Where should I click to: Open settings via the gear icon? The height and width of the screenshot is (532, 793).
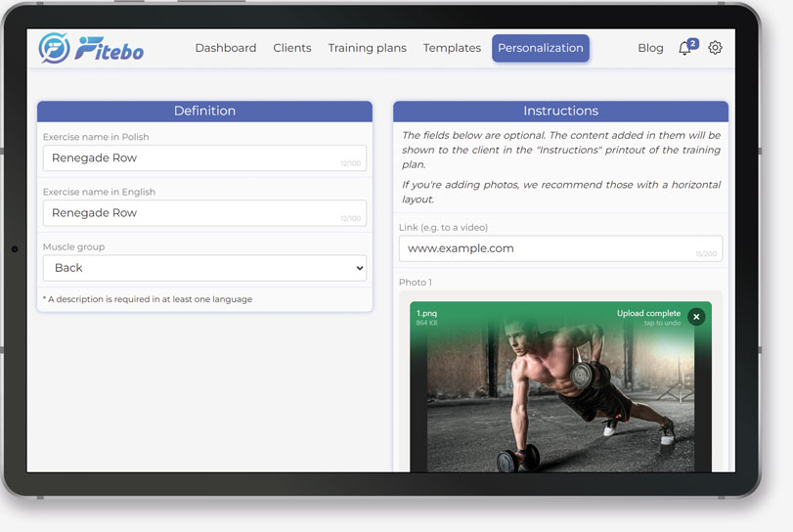pyautogui.click(x=715, y=48)
